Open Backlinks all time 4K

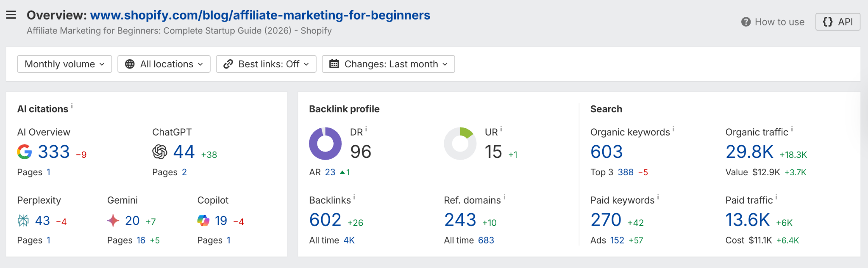point(349,240)
